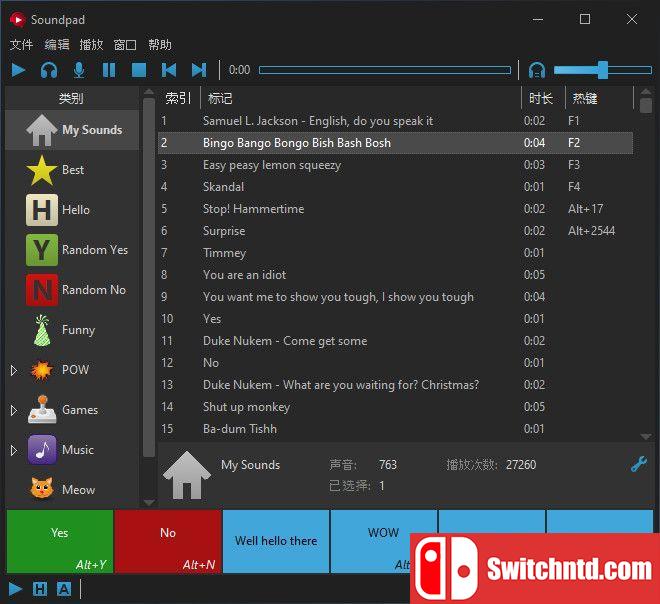Viewport: 660px width, 604px height.
Task: Click the green Yes soundboard tile
Action: tap(60, 542)
